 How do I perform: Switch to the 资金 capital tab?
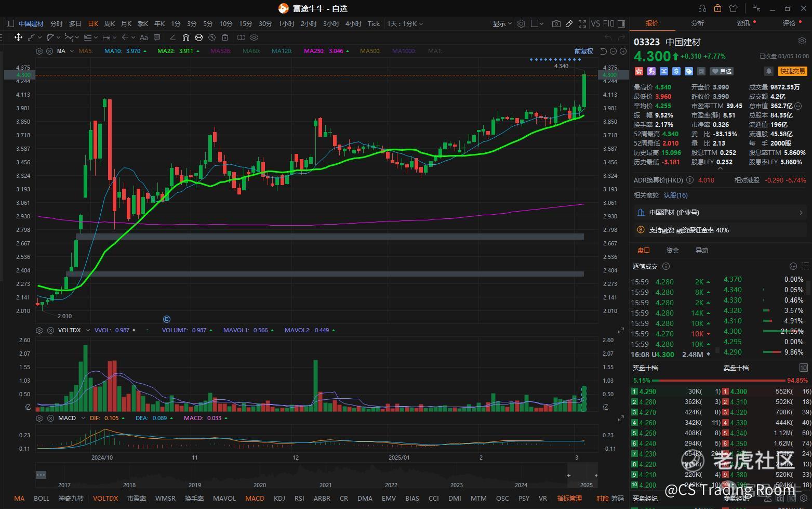pyautogui.click(x=673, y=250)
